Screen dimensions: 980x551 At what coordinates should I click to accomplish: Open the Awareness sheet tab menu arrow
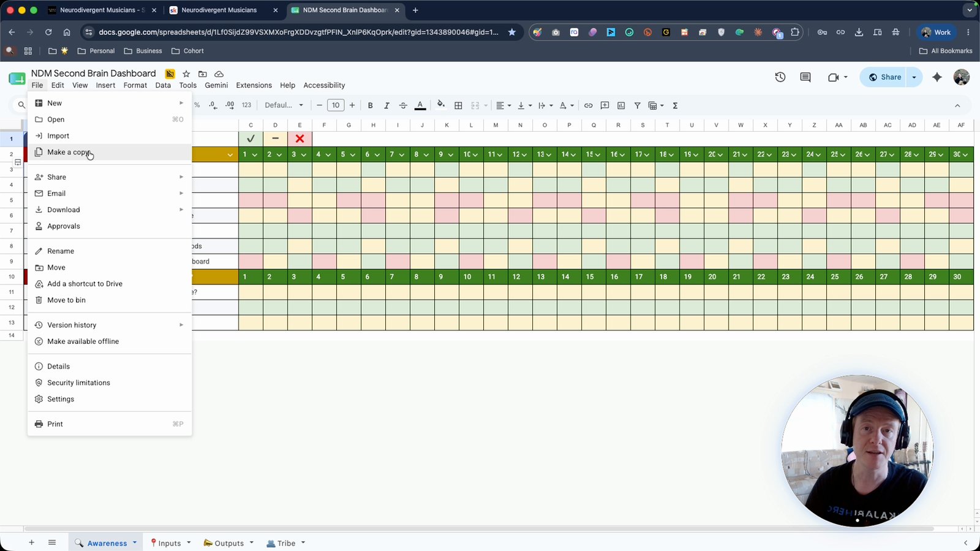tap(135, 542)
